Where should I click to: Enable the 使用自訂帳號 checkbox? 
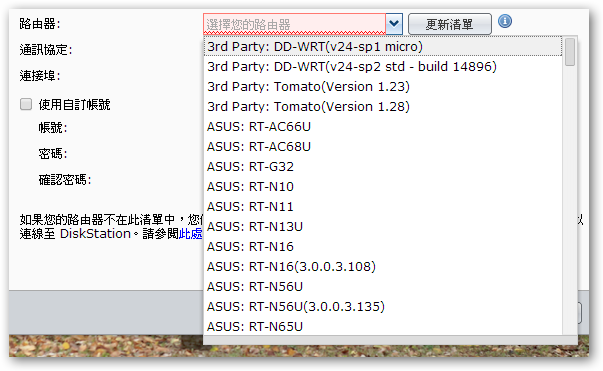(x=26, y=104)
